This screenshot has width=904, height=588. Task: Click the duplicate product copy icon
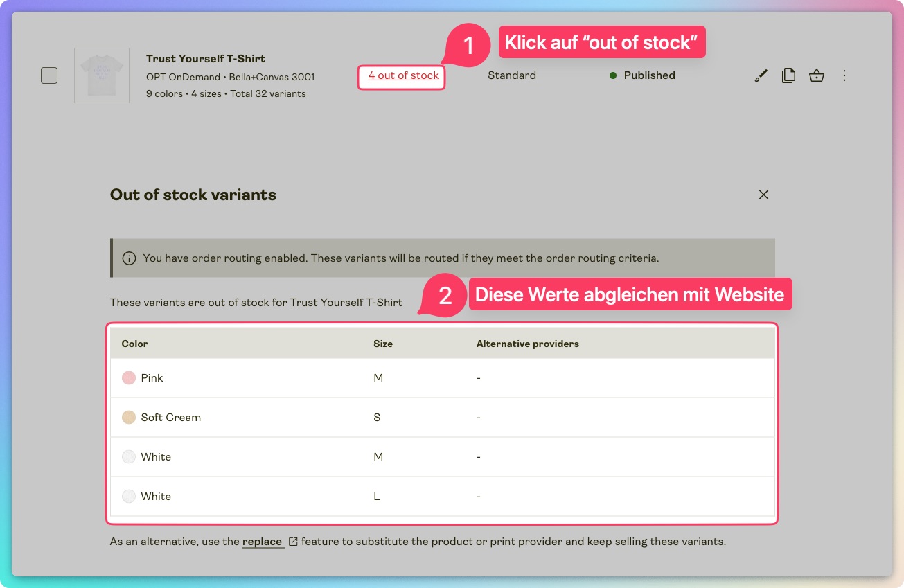pos(788,75)
